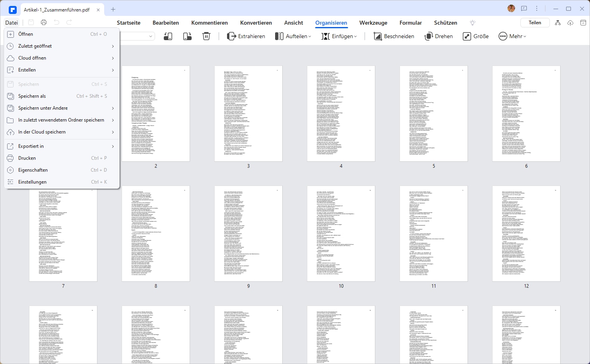Select page 10 thumbnail
The width and height of the screenshot is (590, 364).
click(x=341, y=234)
